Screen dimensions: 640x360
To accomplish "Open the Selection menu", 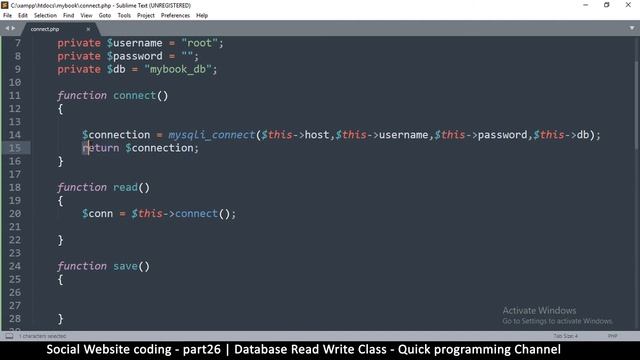I will (x=45, y=16).
